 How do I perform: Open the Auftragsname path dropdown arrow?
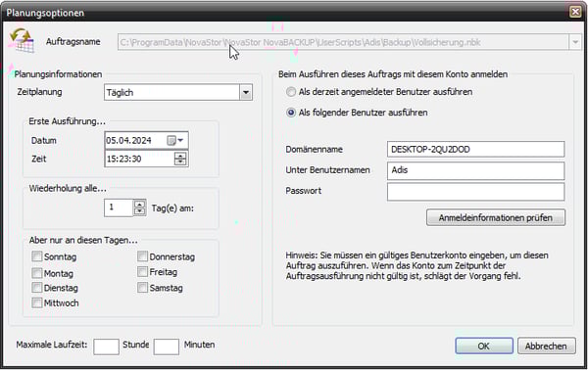click(575, 42)
